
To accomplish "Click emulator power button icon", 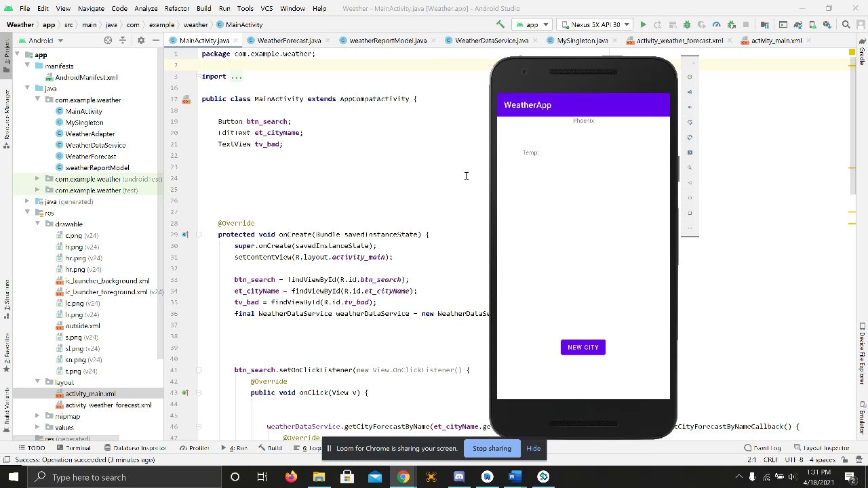I will pos(690,77).
